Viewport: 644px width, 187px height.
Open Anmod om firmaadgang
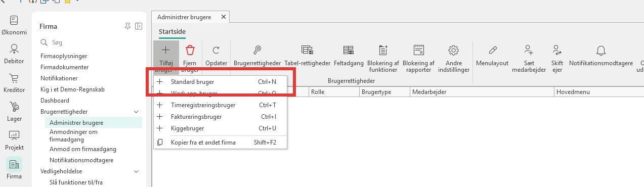coord(83,149)
